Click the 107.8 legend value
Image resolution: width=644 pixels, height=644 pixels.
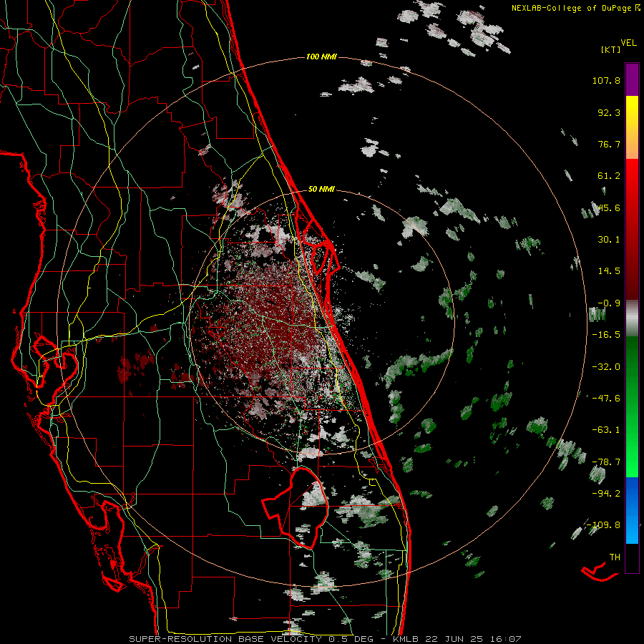[x=606, y=80]
